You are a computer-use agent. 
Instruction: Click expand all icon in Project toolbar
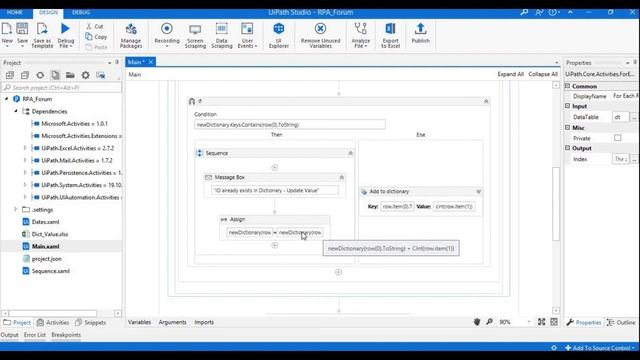point(10,75)
